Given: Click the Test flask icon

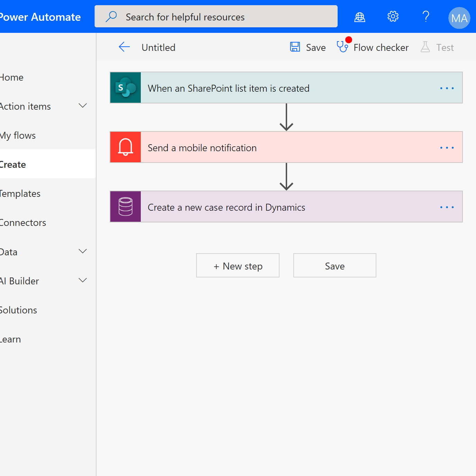Looking at the screenshot, I should (x=425, y=47).
